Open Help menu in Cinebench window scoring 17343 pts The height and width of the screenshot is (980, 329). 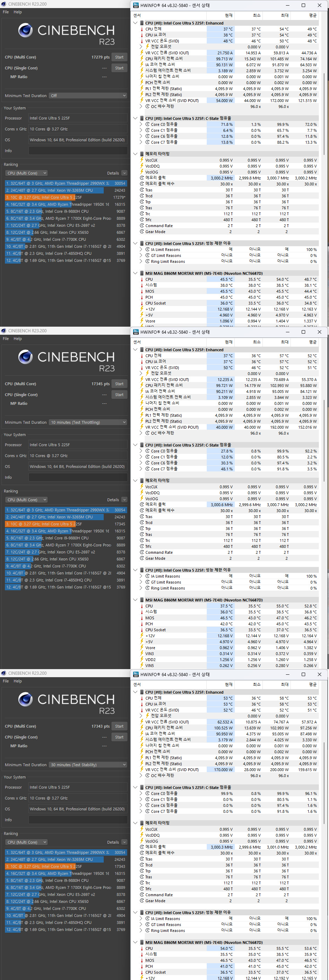(18, 681)
